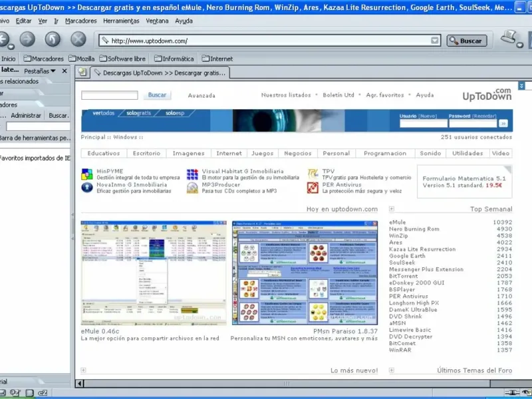
Task: Click the WinPYME program icon
Action: click(86, 174)
